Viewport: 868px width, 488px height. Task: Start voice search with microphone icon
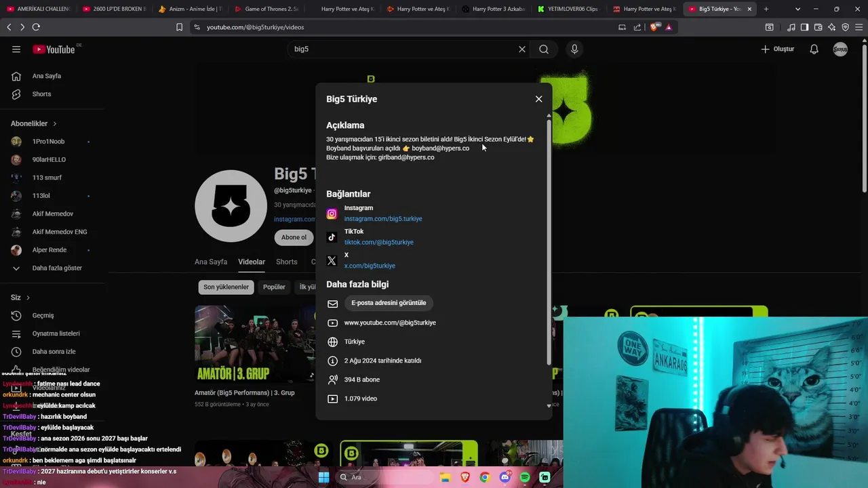574,49
